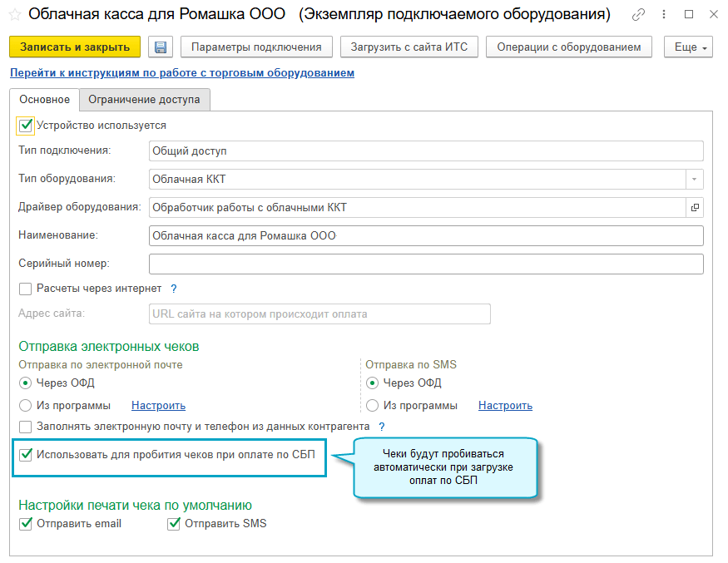Toggle Использовать для пробития чеков по СБП
Image resolution: width=728 pixels, height=563 pixels.
(x=26, y=455)
